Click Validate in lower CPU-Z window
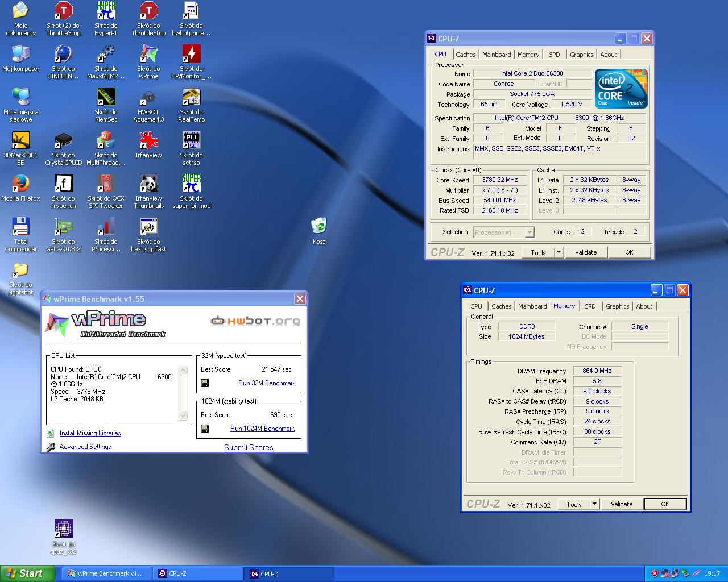This screenshot has width=728, height=582. pyautogui.click(x=622, y=504)
